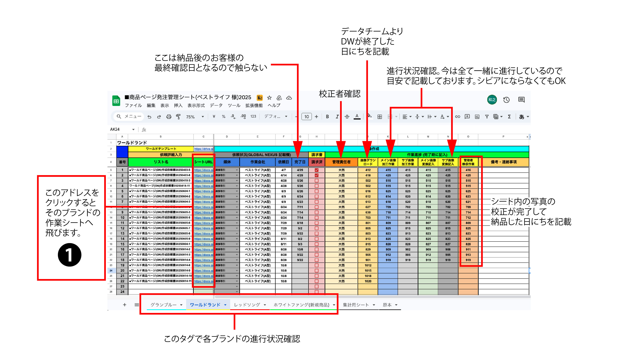
Task: Select the paint format tool
Action: click(178, 117)
